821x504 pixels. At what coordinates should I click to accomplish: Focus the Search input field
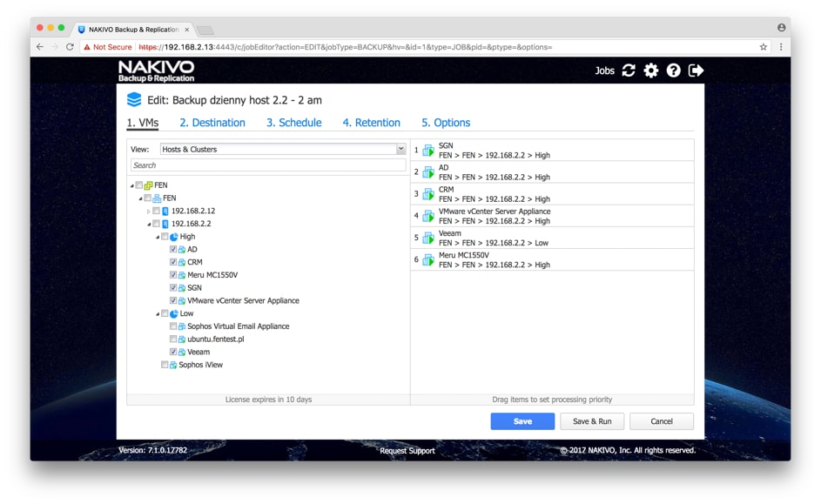point(268,165)
